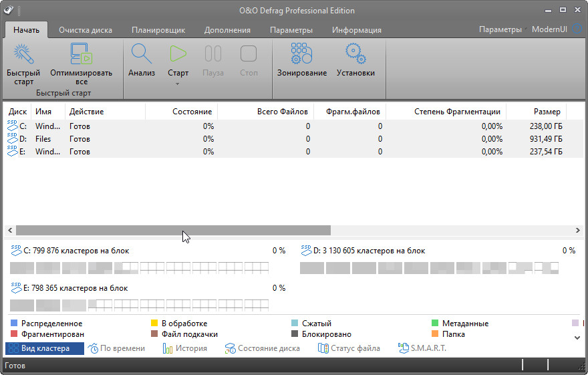Open ModernUI style dropdown
The height and width of the screenshot is (375, 588).
pos(553,29)
